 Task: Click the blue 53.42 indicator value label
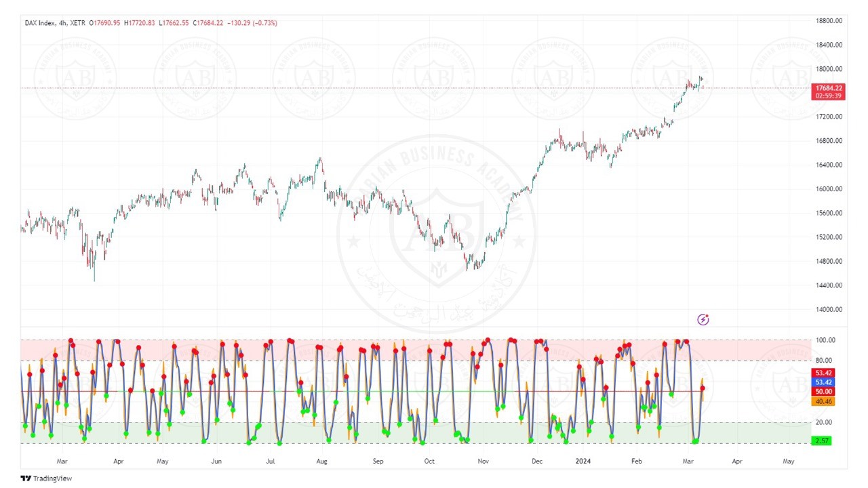tap(824, 382)
